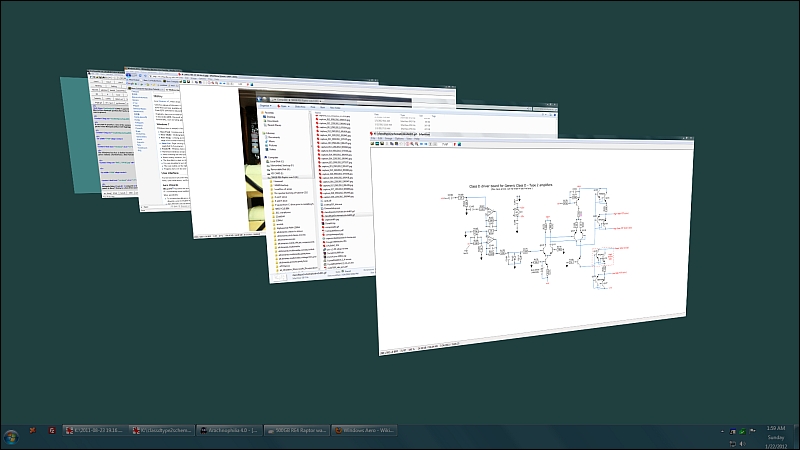Show hidden tray icons arrow

point(722,432)
